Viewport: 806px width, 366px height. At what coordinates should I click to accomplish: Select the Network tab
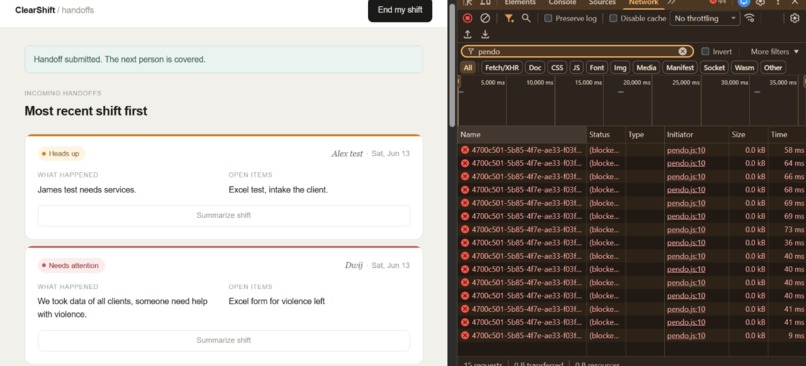[644, 3]
